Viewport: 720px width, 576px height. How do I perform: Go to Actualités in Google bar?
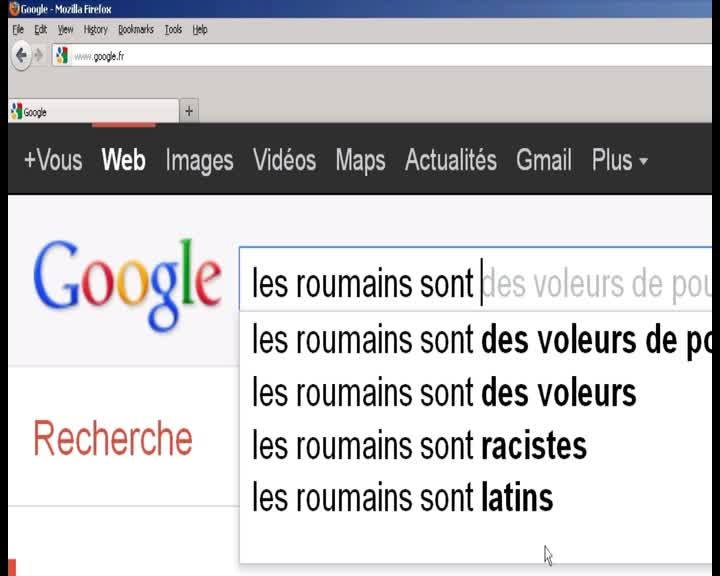(x=450, y=159)
